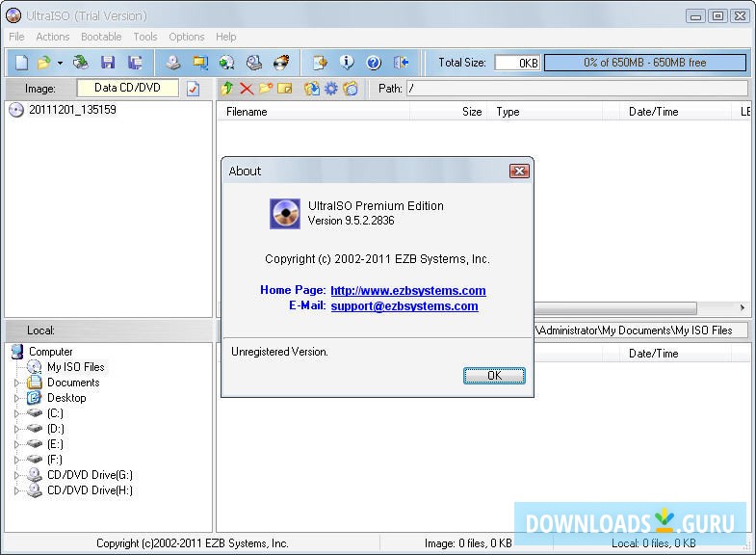Sort by the Type column header
Image resolution: width=756 pixels, height=555 pixels.
tap(545, 112)
